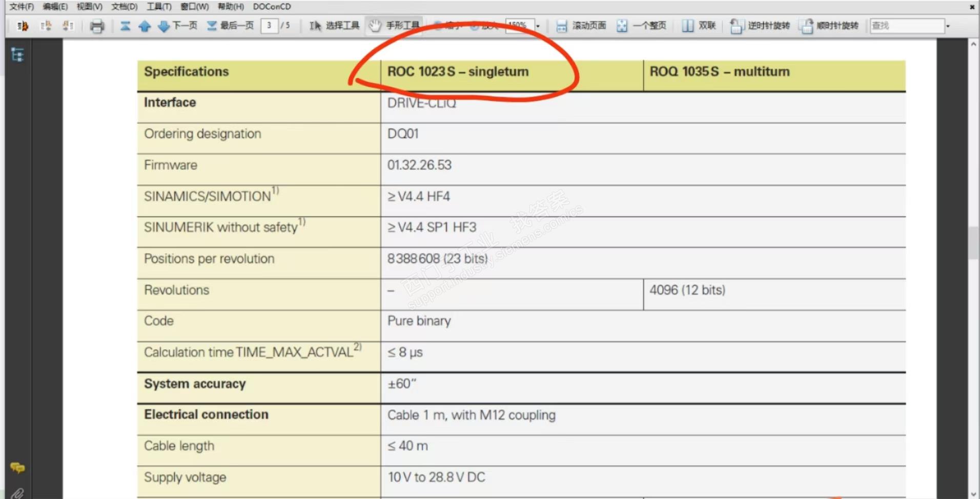Jump to last page 最后一页
The height and width of the screenshot is (499, 980).
point(230,26)
